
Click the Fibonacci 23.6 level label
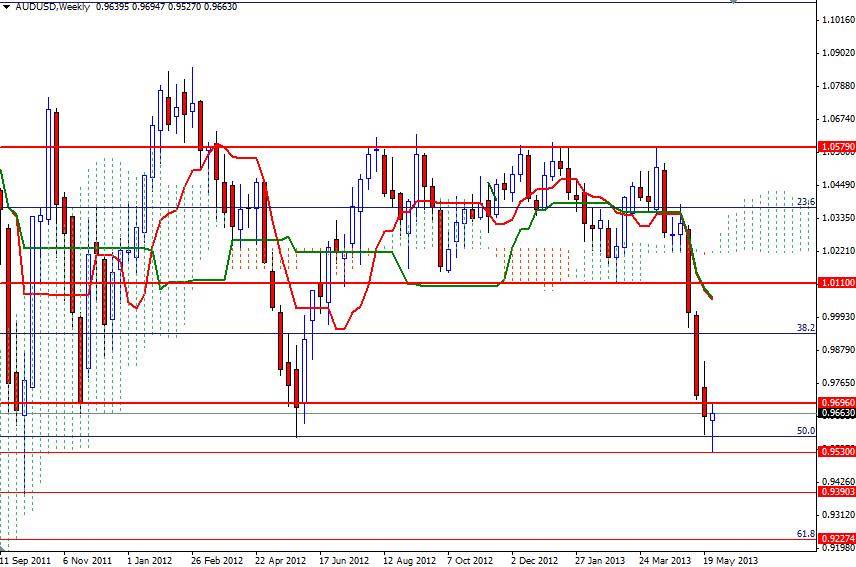(x=806, y=202)
